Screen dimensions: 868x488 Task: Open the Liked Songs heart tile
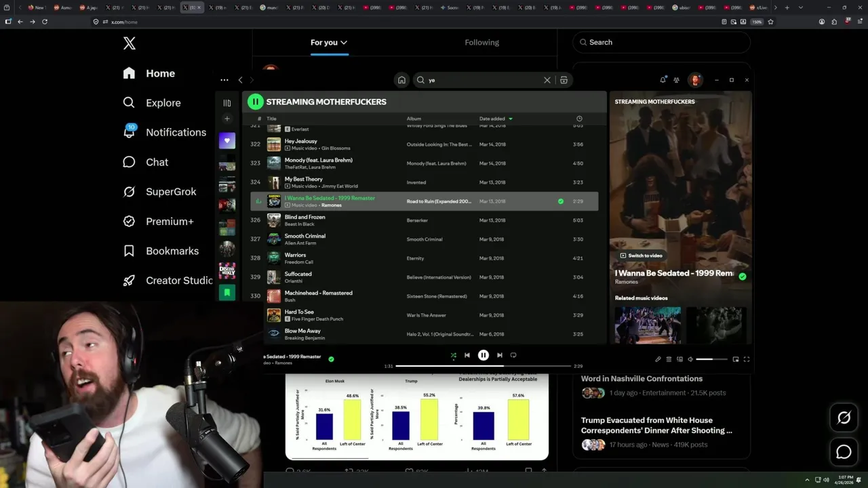pyautogui.click(x=227, y=141)
